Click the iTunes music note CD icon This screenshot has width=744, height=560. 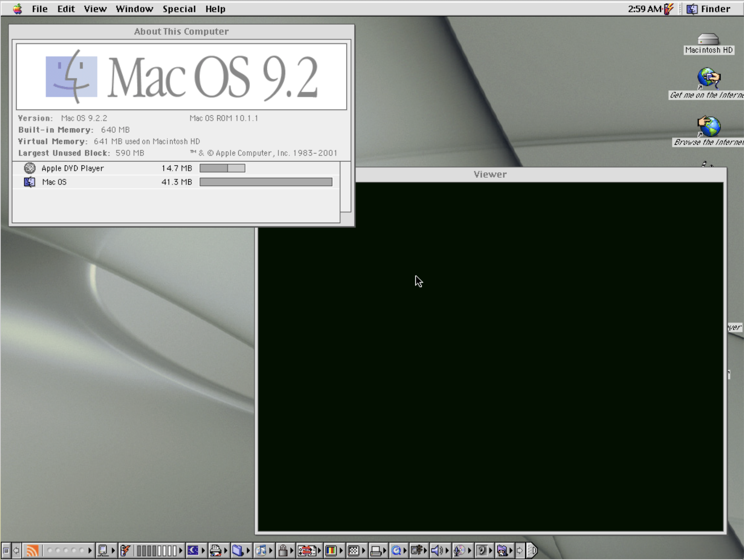(x=261, y=550)
